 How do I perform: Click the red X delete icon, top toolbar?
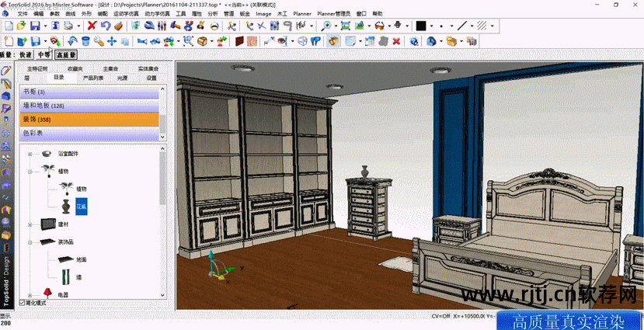click(x=92, y=26)
